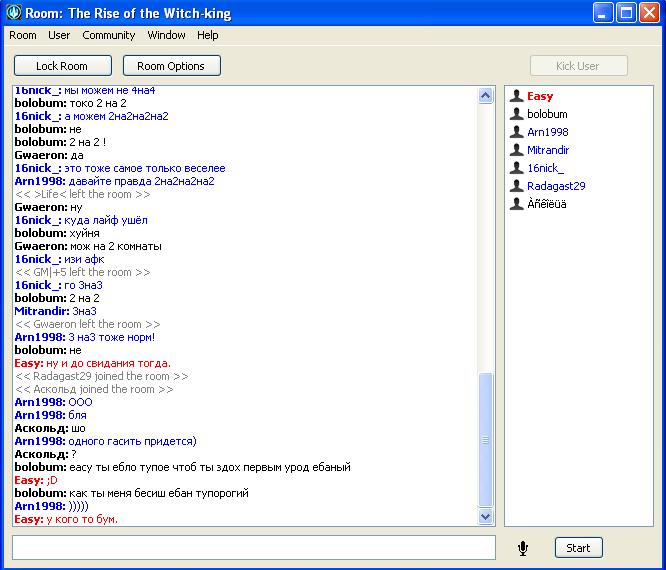
Task: Click the "Easy: у кого то бум." message
Action: click(x=66, y=519)
